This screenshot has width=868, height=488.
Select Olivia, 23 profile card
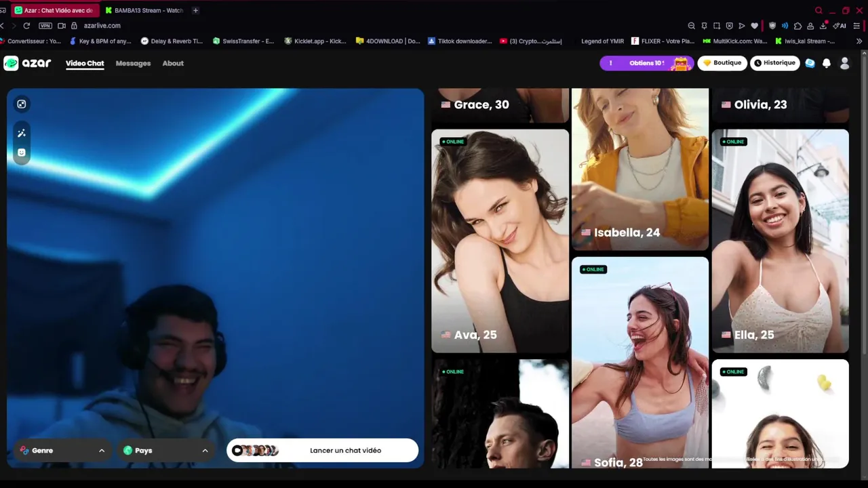coord(780,106)
